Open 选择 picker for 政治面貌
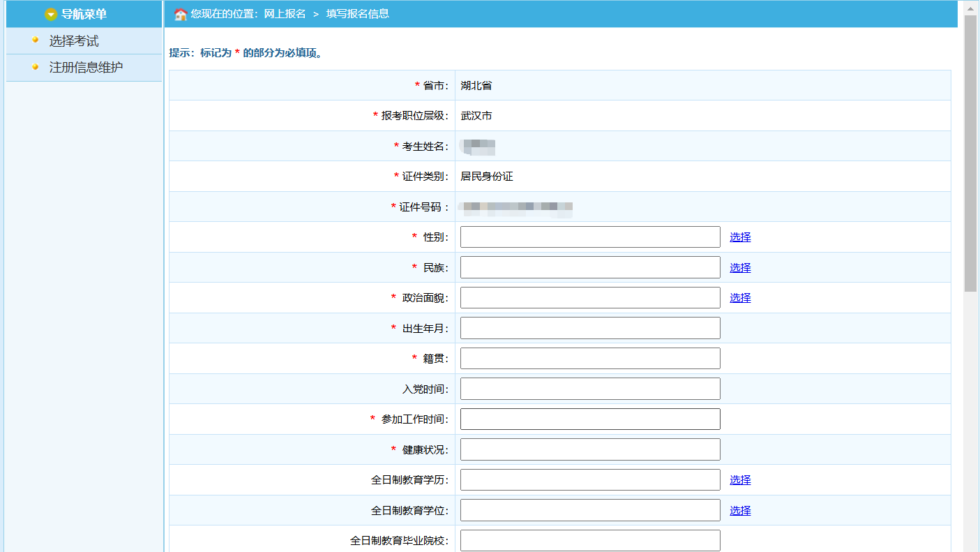The height and width of the screenshot is (552, 980). click(740, 298)
